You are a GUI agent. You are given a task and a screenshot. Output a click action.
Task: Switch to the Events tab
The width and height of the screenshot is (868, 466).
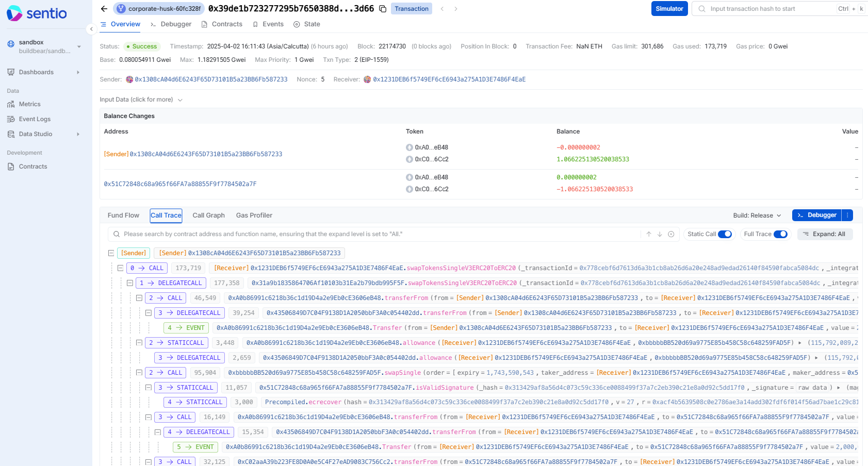(268, 24)
